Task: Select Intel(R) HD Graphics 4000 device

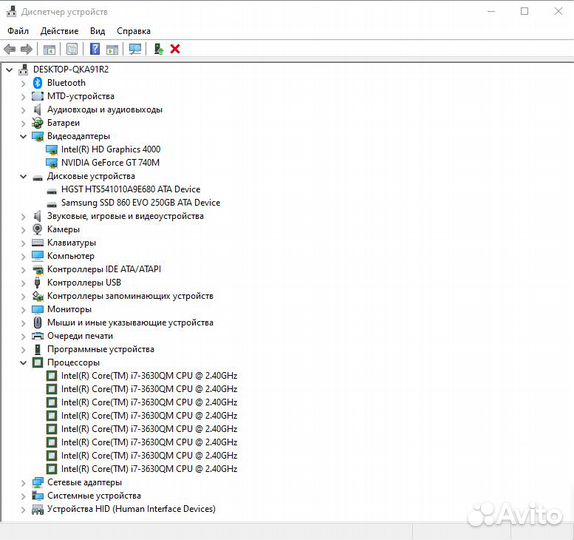Action: (111, 149)
